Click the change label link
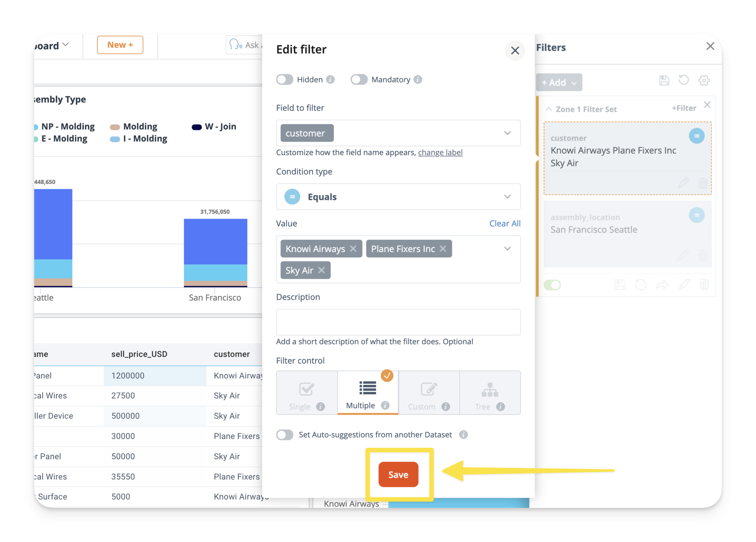 click(x=440, y=152)
